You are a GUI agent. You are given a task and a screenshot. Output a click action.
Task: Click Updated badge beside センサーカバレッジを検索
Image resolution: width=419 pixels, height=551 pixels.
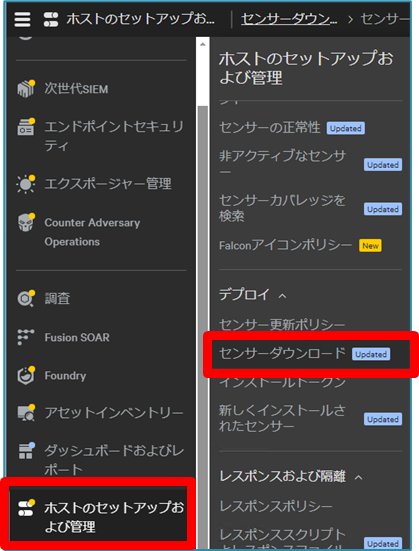pos(383,209)
